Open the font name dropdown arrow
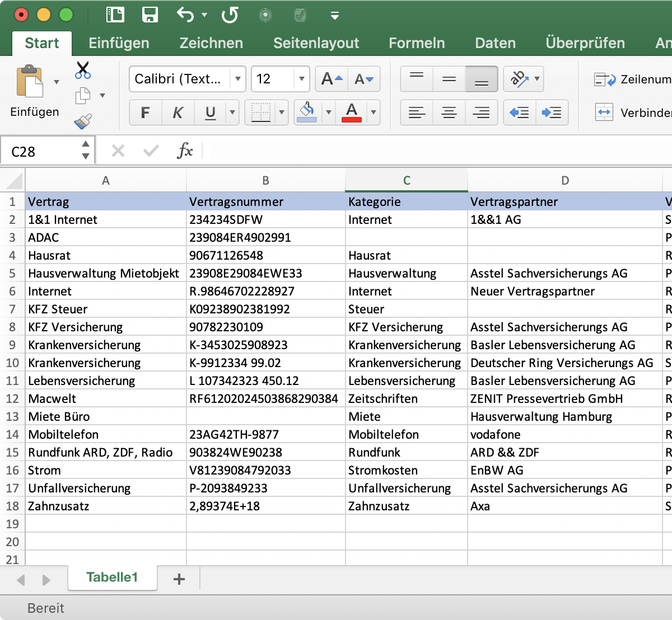 tap(238, 79)
